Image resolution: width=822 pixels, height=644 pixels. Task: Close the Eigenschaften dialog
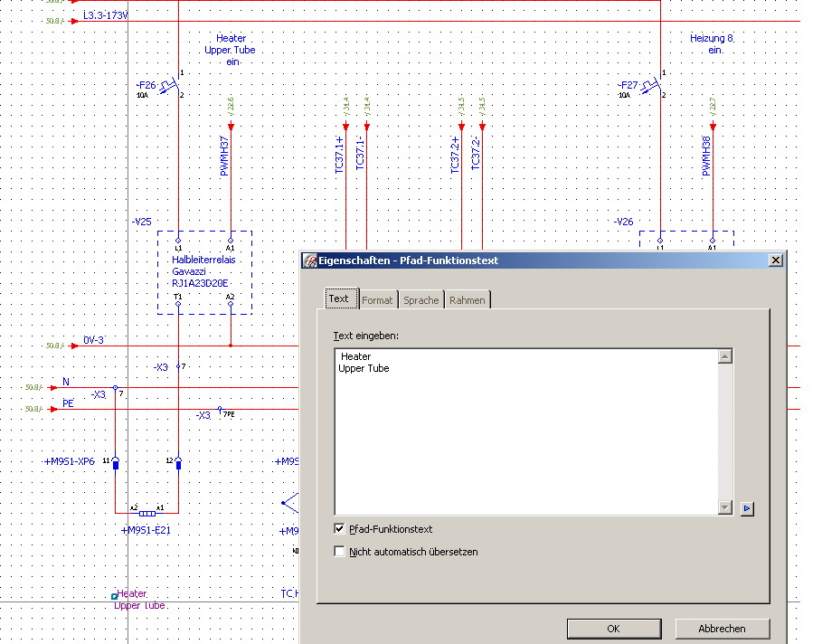point(775,260)
